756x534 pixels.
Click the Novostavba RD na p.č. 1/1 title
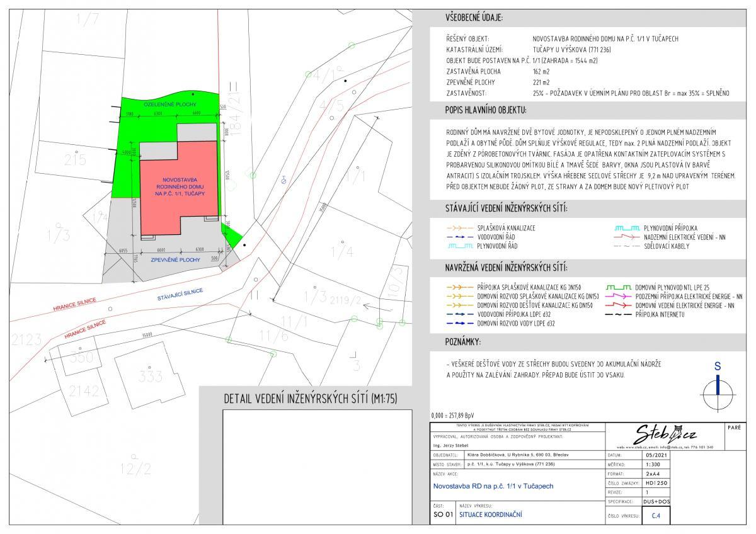coord(493,486)
